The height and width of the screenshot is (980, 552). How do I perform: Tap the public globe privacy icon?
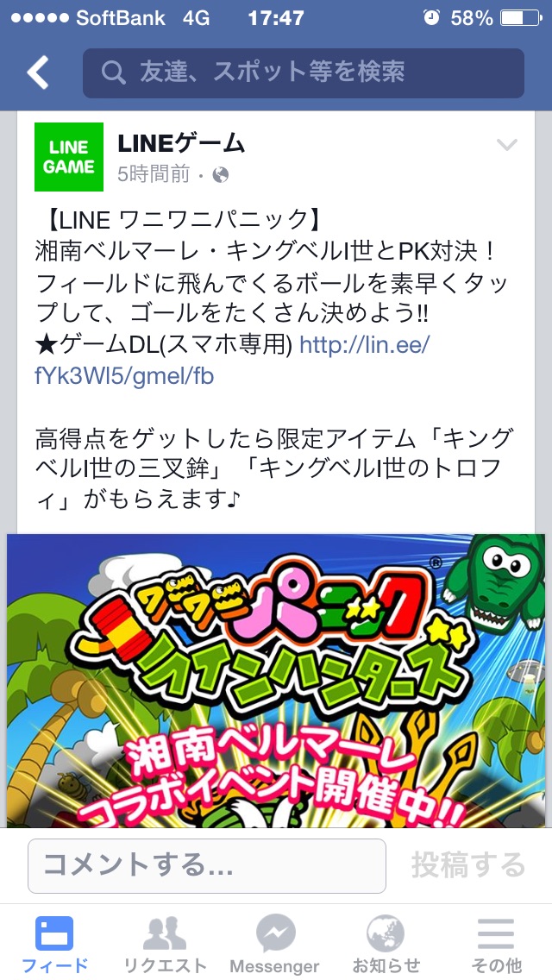(x=220, y=174)
